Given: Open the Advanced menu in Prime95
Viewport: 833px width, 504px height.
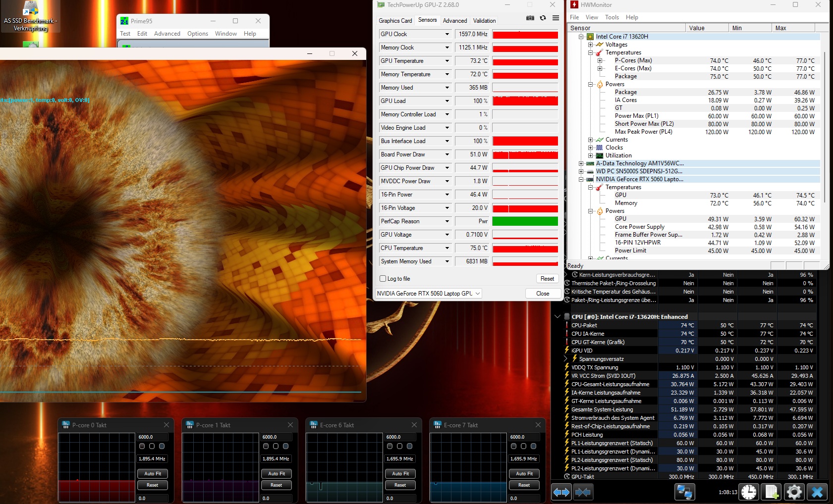Looking at the screenshot, I should 167,34.
